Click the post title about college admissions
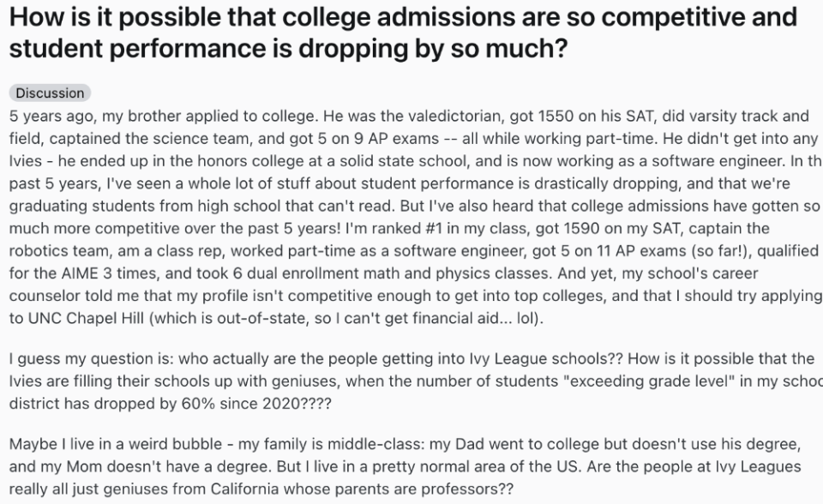The width and height of the screenshot is (823, 504). coord(403,33)
